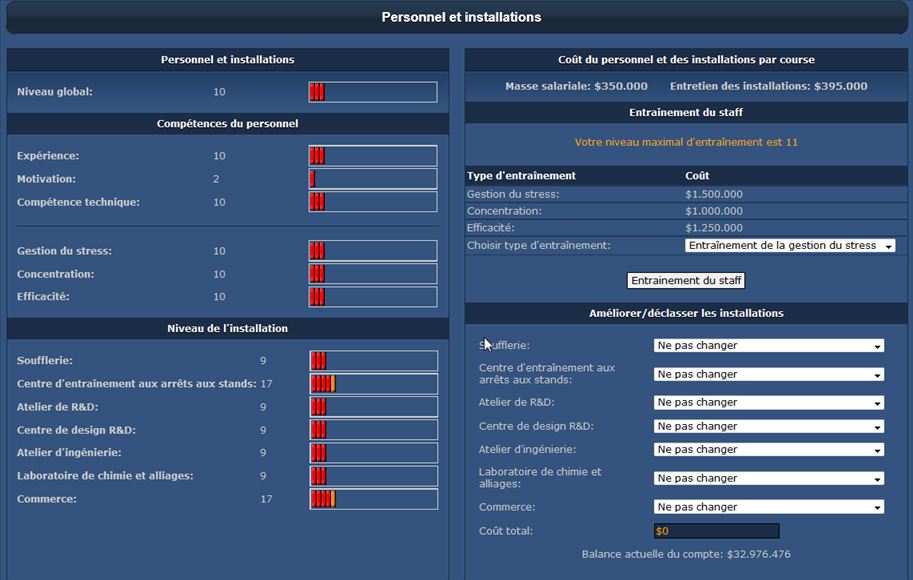This screenshot has height=580, width=913.
Task: Click the 'Expérience:' label
Action: [48, 156]
